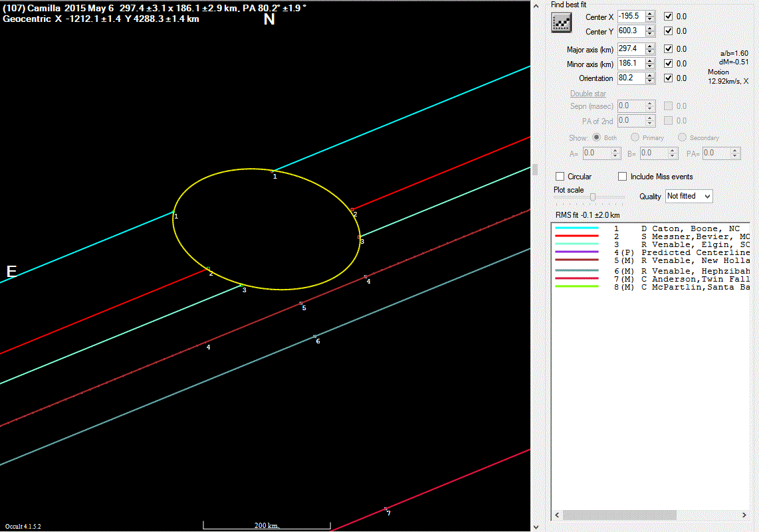Image resolution: width=759 pixels, height=532 pixels.
Task: Click the Motion 12.92km/s text
Action: tap(728, 76)
